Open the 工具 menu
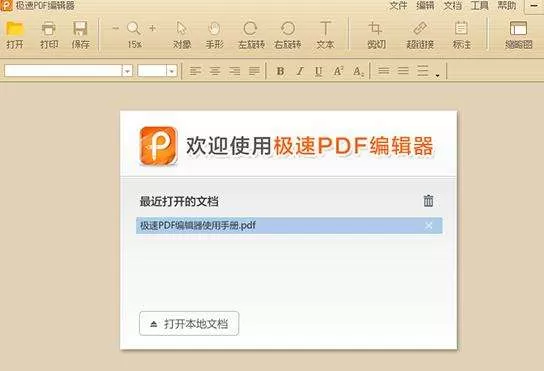The image size is (544, 371). [x=479, y=6]
